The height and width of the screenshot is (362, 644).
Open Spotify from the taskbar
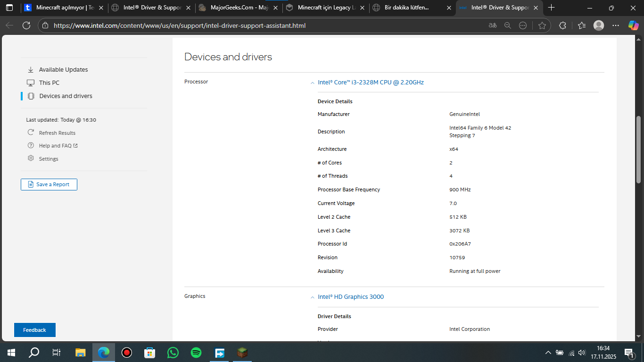[196, 353]
